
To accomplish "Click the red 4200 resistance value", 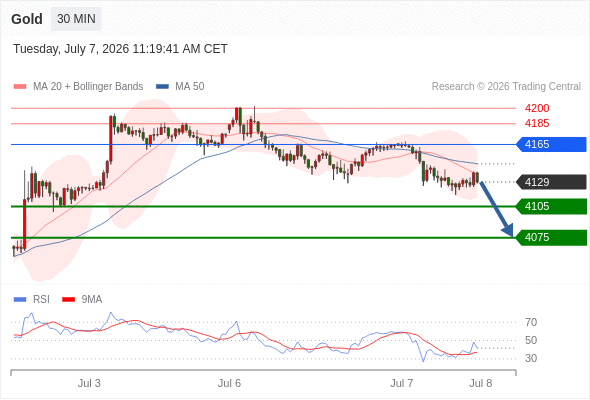I will (537, 108).
